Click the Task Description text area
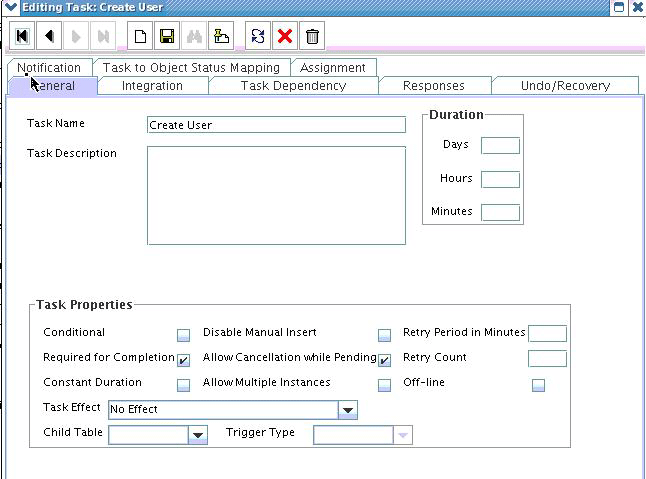This screenshot has width=646, height=479. [276, 195]
